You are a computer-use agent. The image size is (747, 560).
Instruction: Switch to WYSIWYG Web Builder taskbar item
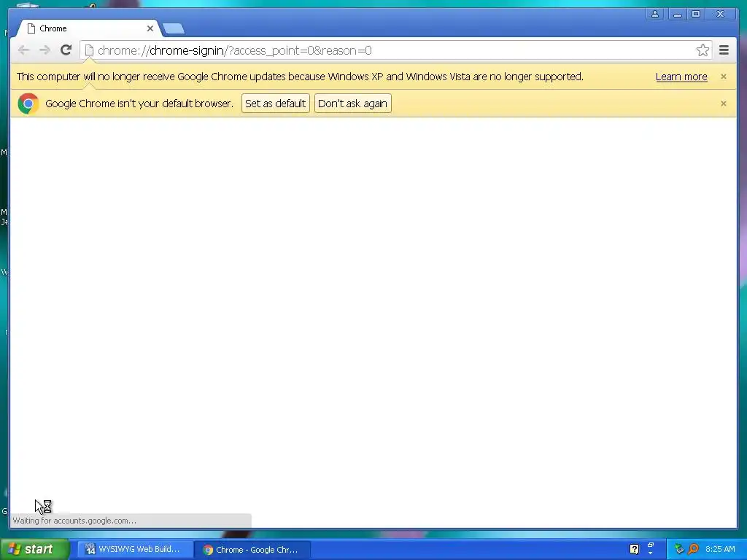click(135, 549)
